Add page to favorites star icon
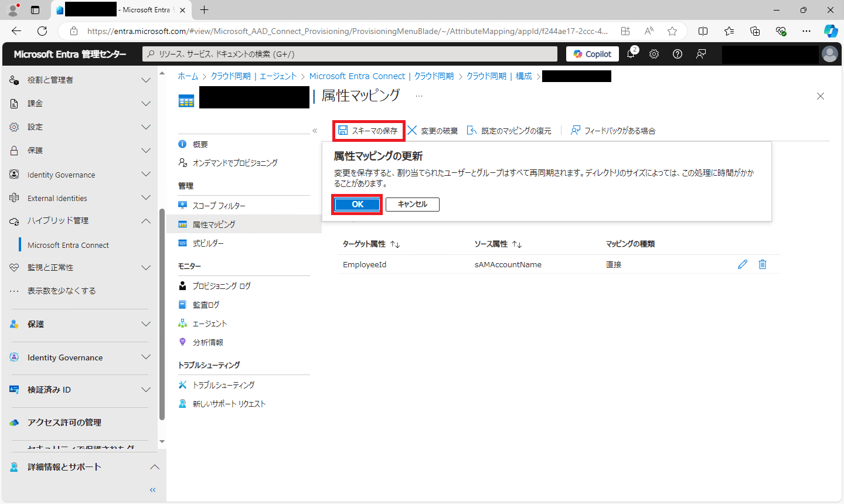Image resolution: width=844 pixels, height=504 pixels. [x=672, y=31]
